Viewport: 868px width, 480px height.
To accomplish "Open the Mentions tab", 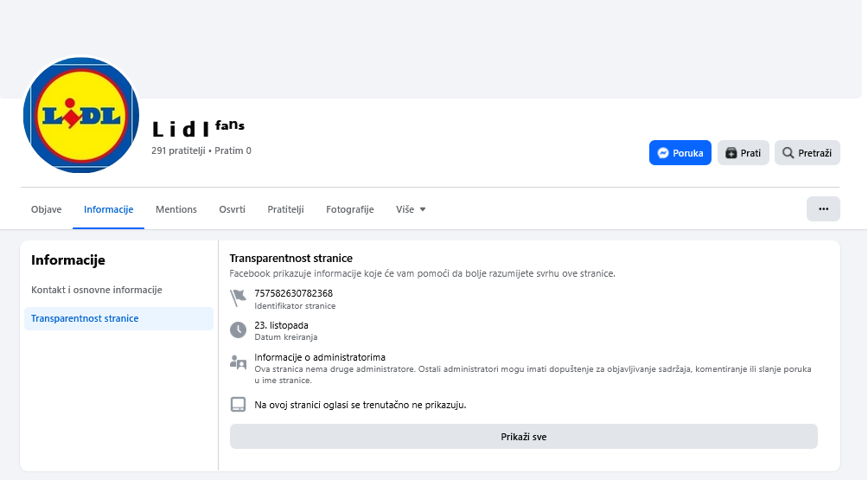I will point(176,209).
